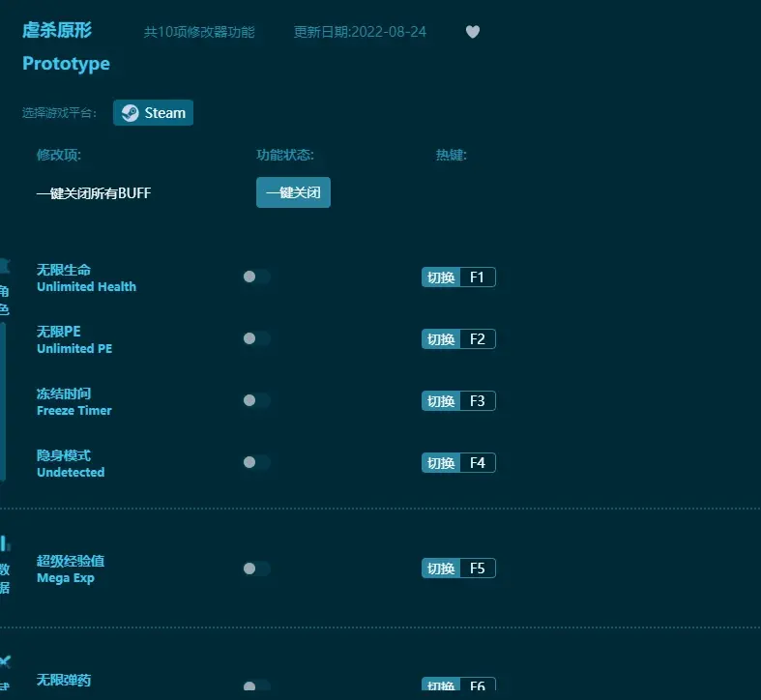
Task: Toggle the 无限弹药 switch
Action: (256, 685)
